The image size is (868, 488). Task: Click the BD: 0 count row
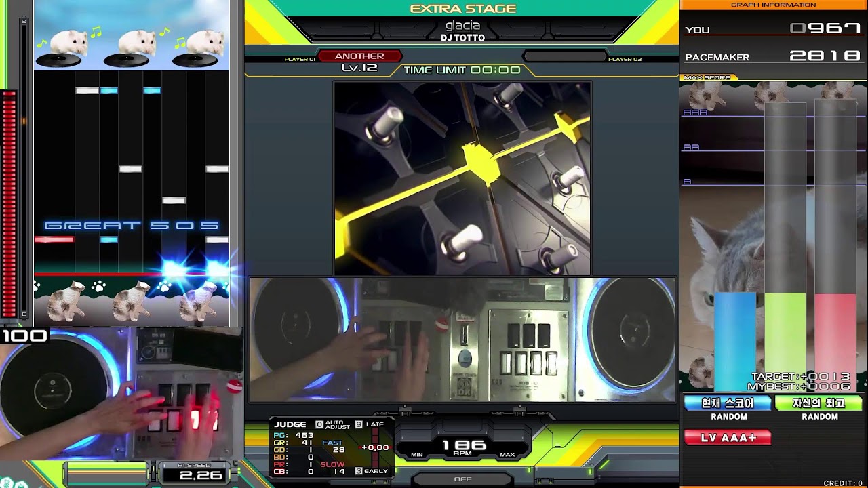[294, 457]
